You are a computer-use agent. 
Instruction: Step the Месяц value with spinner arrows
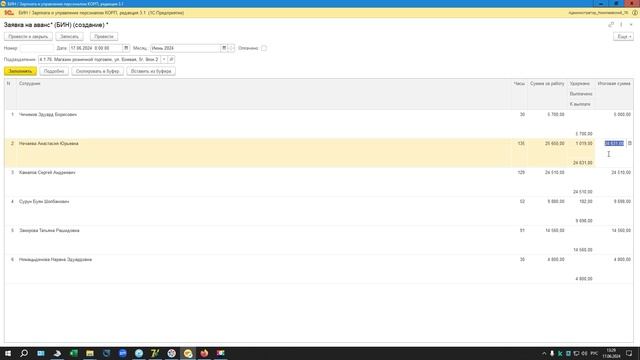tap(231, 48)
